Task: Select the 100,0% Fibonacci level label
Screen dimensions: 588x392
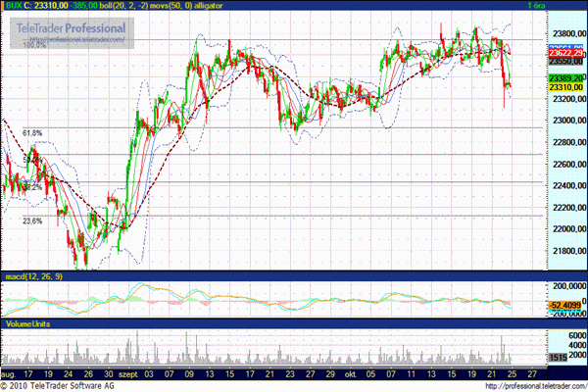Action: (x=34, y=45)
